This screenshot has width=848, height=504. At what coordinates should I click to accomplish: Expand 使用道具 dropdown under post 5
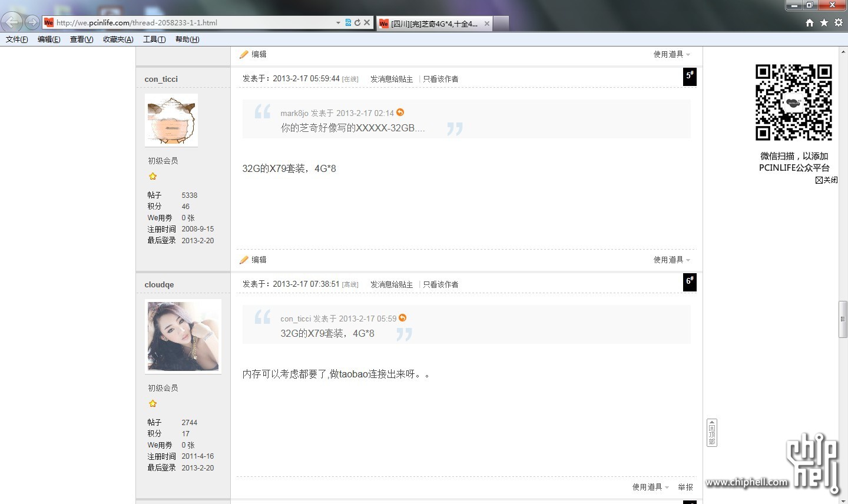point(672,260)
